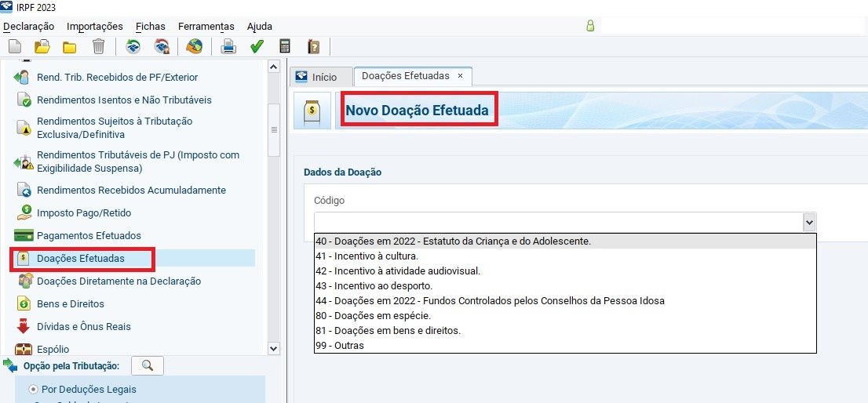Open Bens e Direitos in the sidebar
The height and width of the screenshot is (403, 868).
tap(70, 303)
